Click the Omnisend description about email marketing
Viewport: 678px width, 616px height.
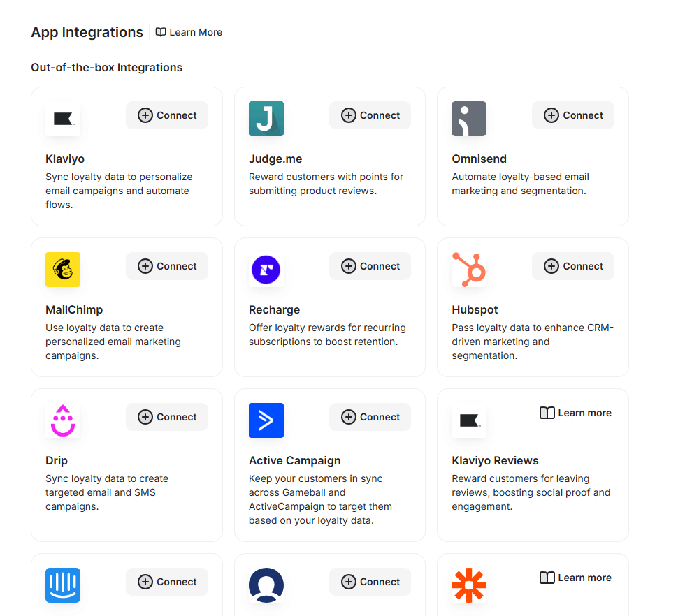tap(521, 184)
